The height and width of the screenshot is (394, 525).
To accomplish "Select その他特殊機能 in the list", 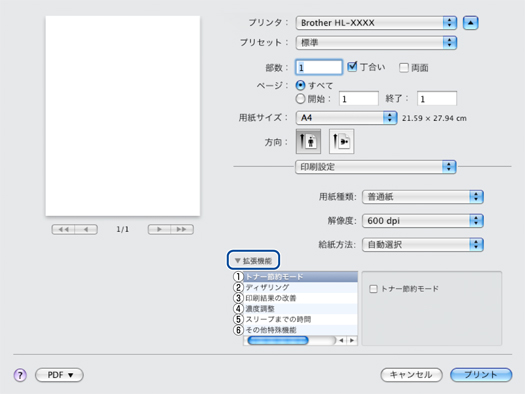I will tap(300, 330).
